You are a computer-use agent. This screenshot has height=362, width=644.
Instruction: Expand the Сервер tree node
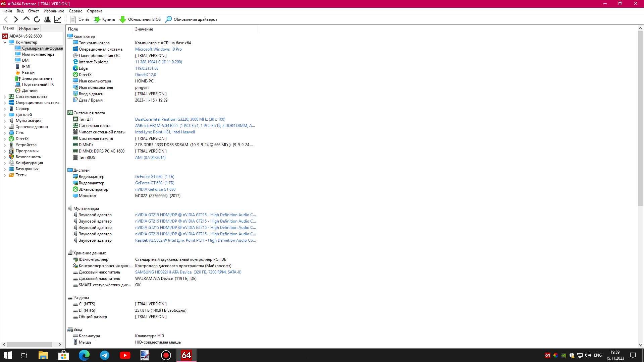point(5,109)
